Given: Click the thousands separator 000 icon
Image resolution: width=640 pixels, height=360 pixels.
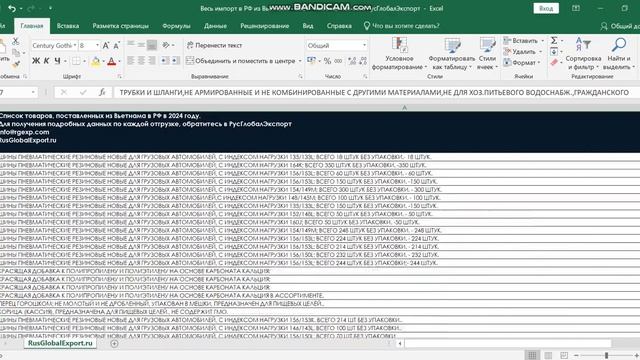Looking at the screenshot, I should pos(338,61).
